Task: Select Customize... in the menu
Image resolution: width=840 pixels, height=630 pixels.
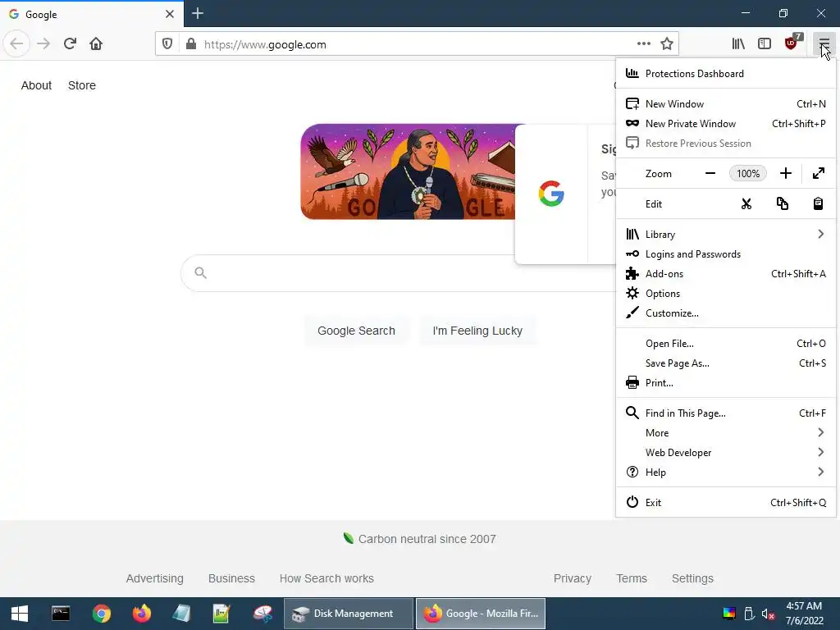Action: 726,313
